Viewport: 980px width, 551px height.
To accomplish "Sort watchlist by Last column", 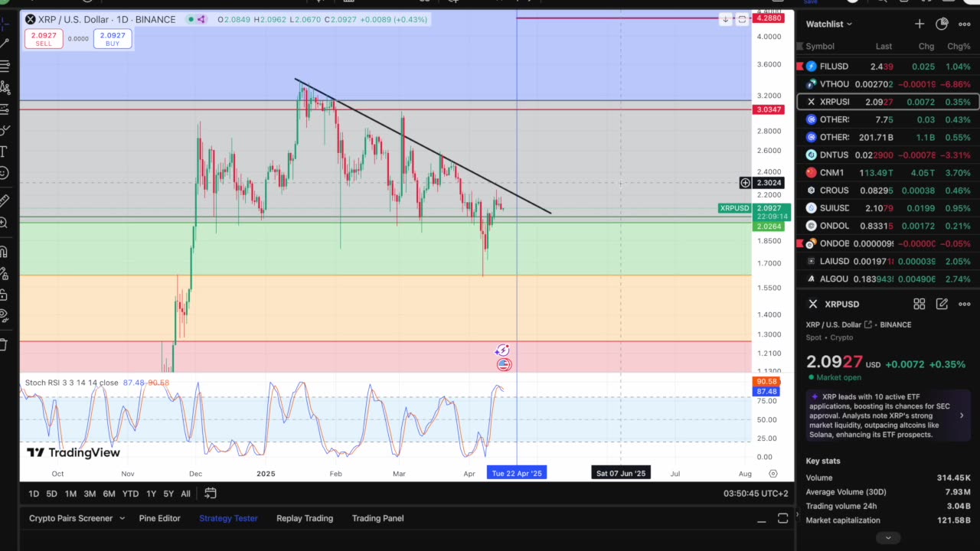I will point(884,47).
